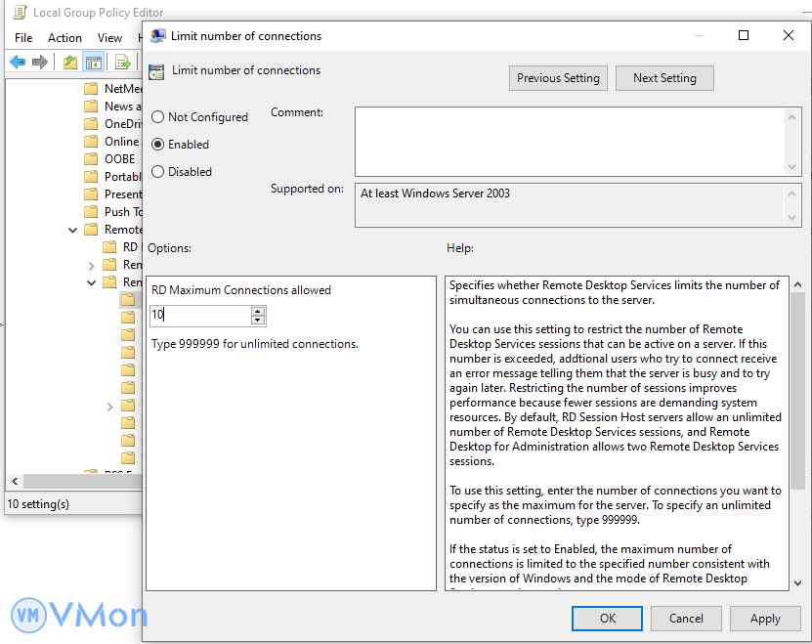This screenshot has width=812, height=644.
Task: Open the Action menu
Action: click(x=64, y=38)
